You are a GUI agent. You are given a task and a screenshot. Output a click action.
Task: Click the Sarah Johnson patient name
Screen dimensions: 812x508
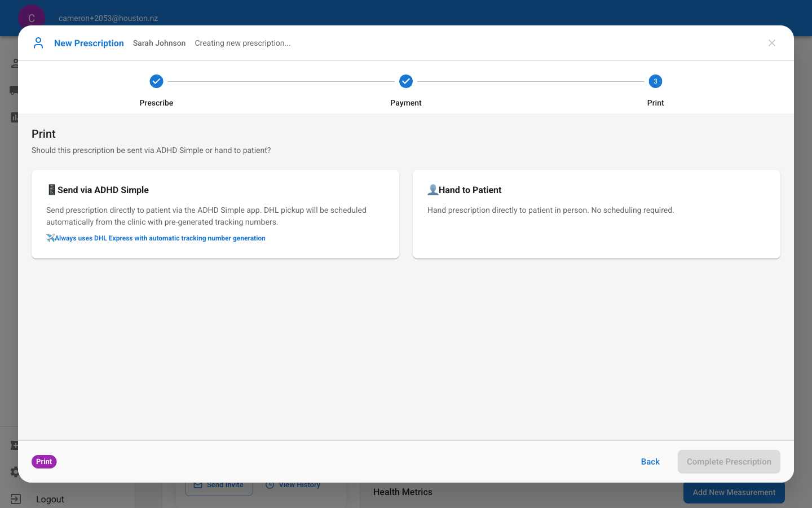(159, 43)
